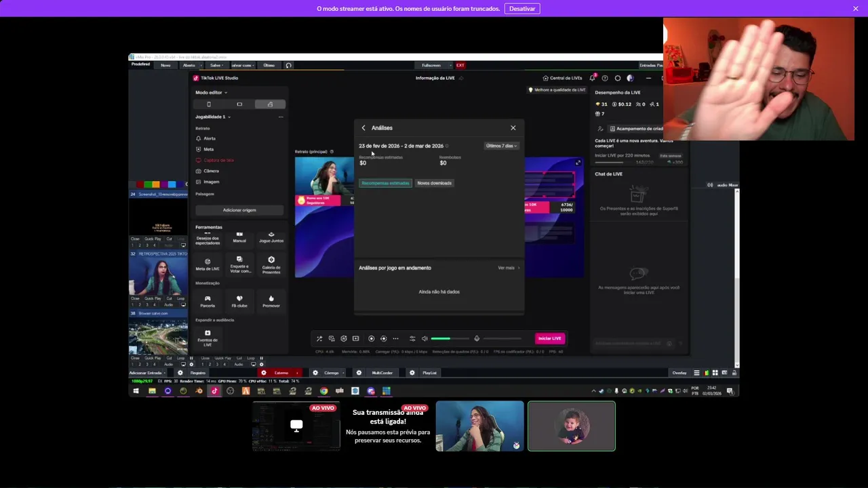
Task: Open the bottom toolbar more-options ellipsis
Action: (x=396, y=339)
